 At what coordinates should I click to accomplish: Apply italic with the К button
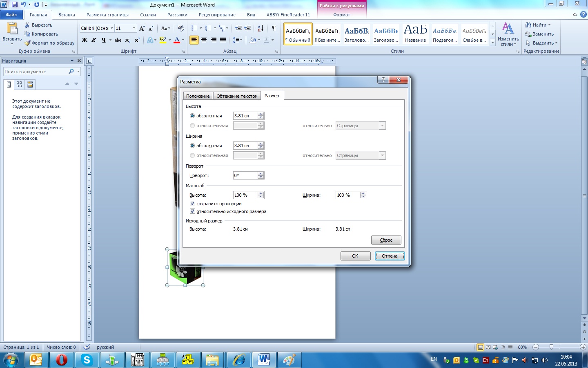point(94,40)
